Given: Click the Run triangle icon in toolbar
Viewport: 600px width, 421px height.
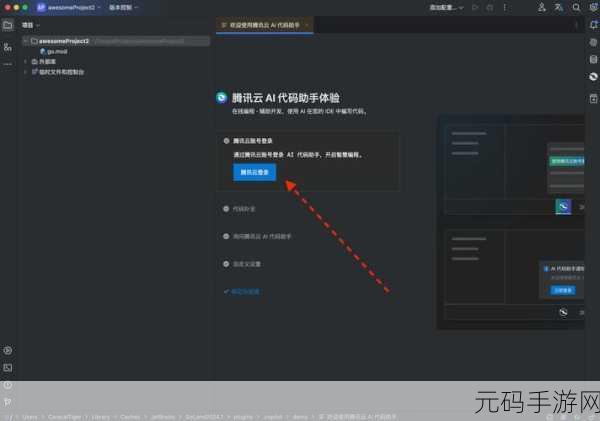Looking at the screenshot, I should [475, 7].
